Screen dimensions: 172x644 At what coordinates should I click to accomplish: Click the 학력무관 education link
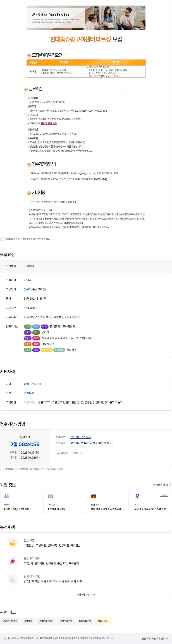[x=29, y=393]
